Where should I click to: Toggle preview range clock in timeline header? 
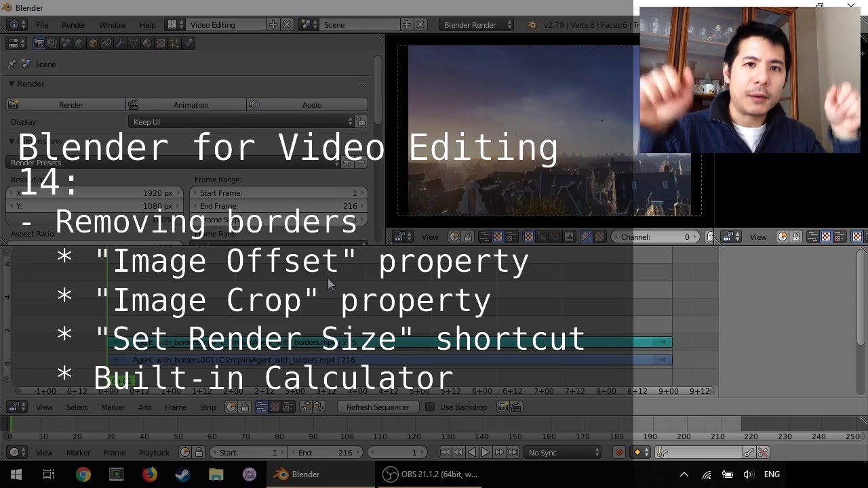pyautogui.click(x=185, y=452)
